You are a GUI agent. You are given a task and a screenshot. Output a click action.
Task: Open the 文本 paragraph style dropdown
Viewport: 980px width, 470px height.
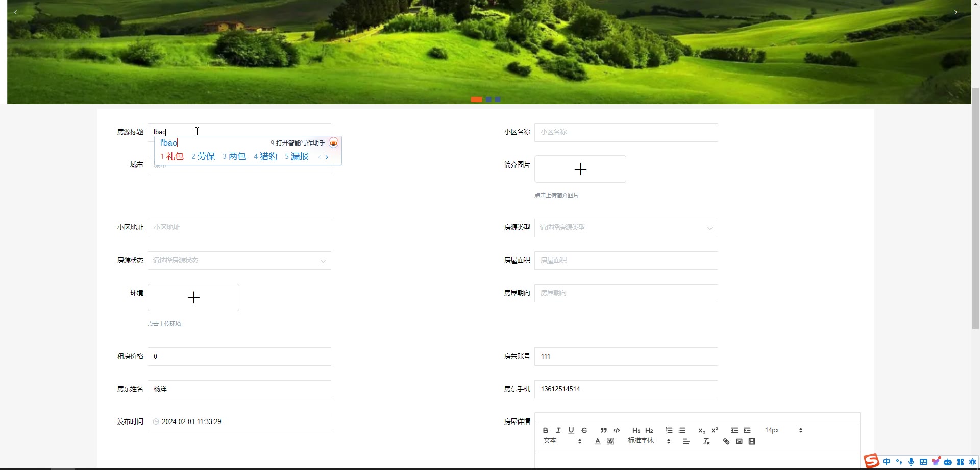[x=562, y=441]
